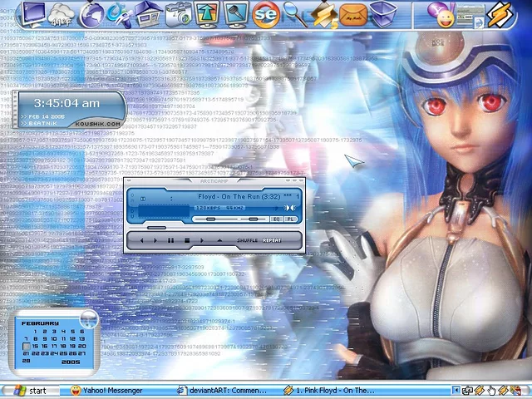This screenshot has width=532, height=399.
Task: Toggle REPEAT in the player
Action: tap(272, 240)
